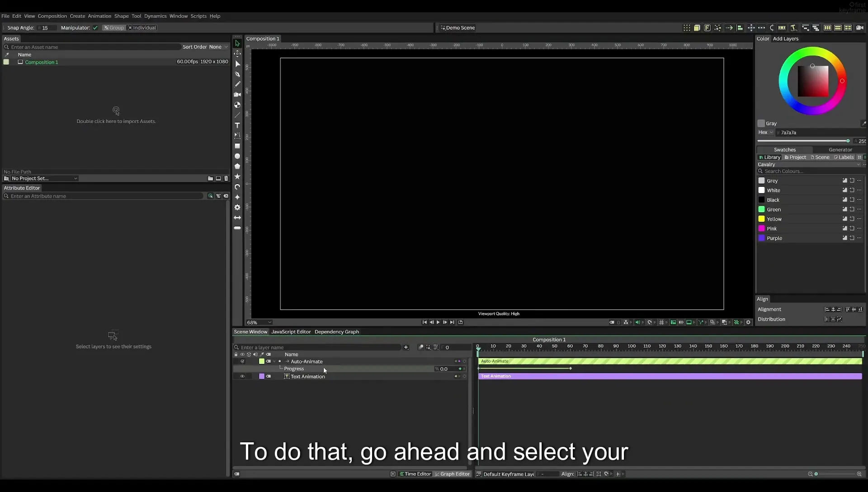Enable Individual manipulator mode
The width and height of the screenshot is (868, 492).
coord(142,28)
